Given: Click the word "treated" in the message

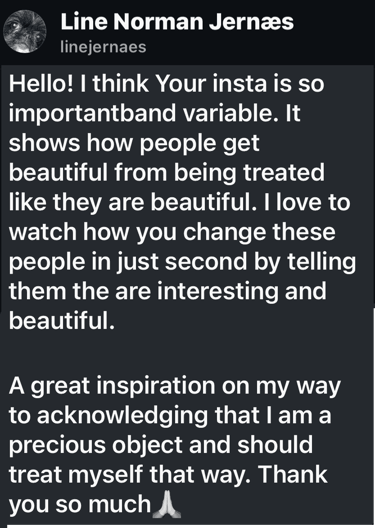Looking at the screenshot, I should (284, 172).
